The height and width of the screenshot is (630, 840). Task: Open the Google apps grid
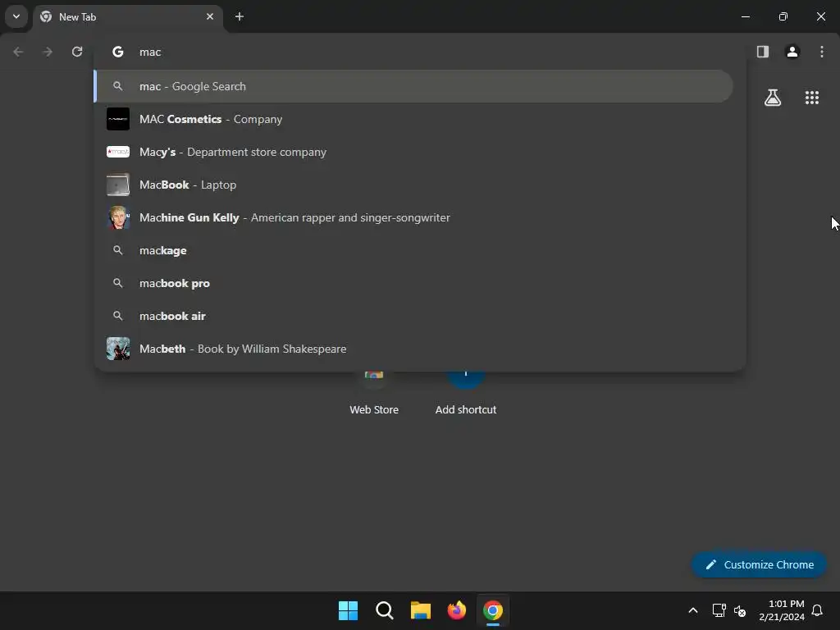point(812,98)
